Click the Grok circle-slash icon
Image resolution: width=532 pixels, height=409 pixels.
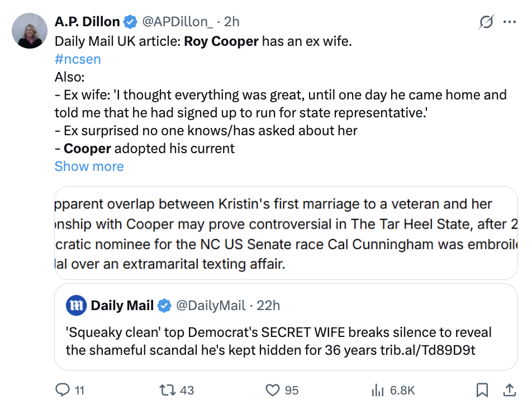coord(486,22)
